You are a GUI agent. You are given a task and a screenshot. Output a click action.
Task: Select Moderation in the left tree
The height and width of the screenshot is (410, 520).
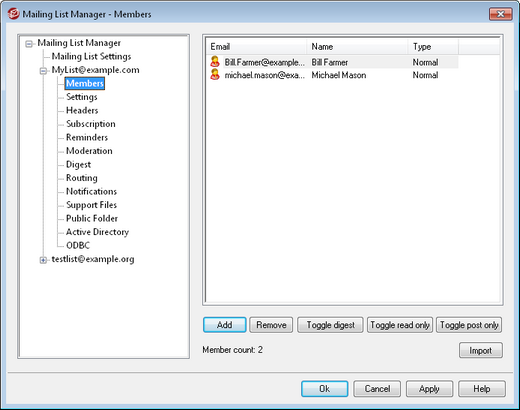(89, 151)
